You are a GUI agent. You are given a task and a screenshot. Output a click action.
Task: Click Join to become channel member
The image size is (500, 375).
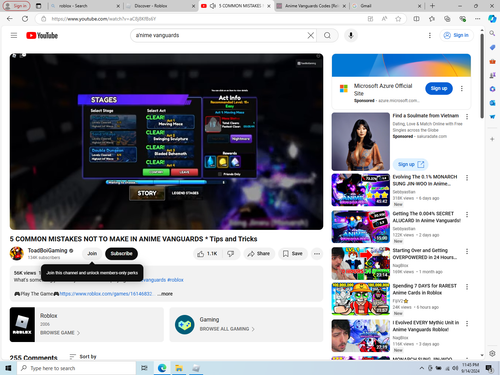(x=92, y=254)
